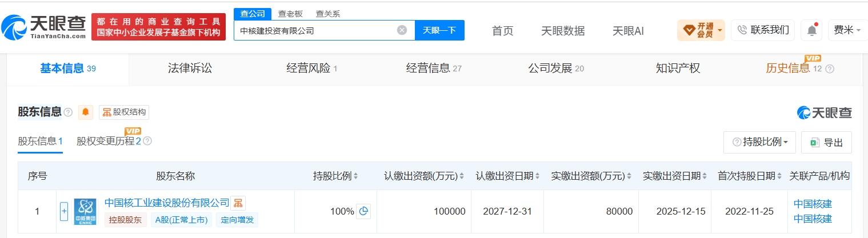The height and width of the screenshot is (238, 868).
Task: Click the TianYanCha logo
Action: pyautogui.click(x=44, y=26)
